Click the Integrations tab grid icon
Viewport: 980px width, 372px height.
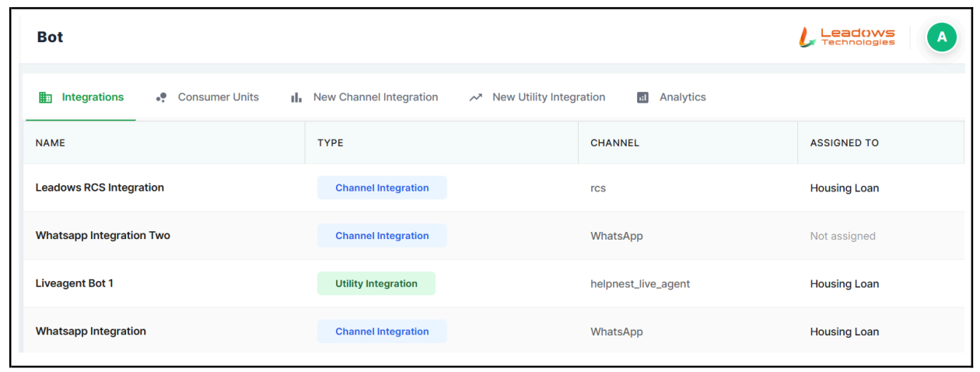click(x=45, y=97)
